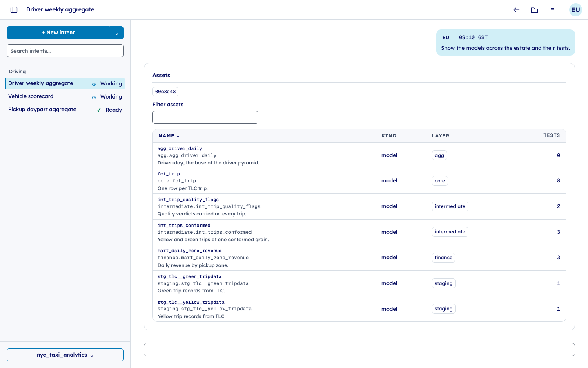Click the Driving group label
The image size is (588, 368).
(17, 72)
